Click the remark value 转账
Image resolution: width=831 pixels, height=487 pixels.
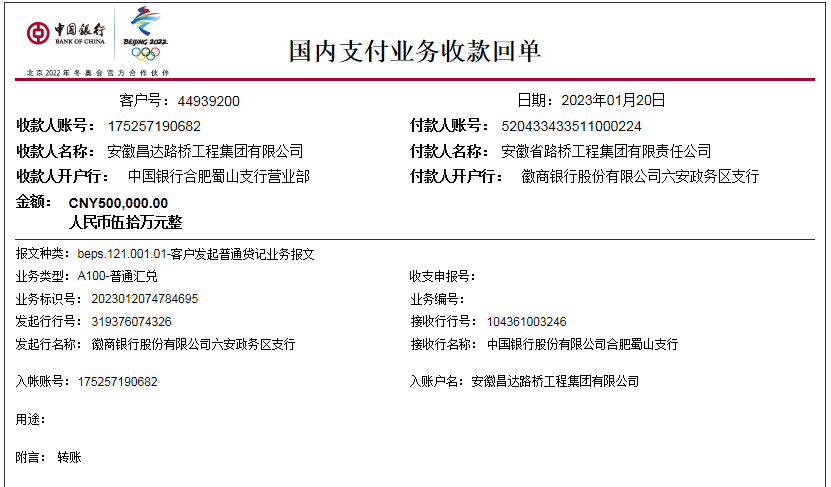(x=69, y=457)
